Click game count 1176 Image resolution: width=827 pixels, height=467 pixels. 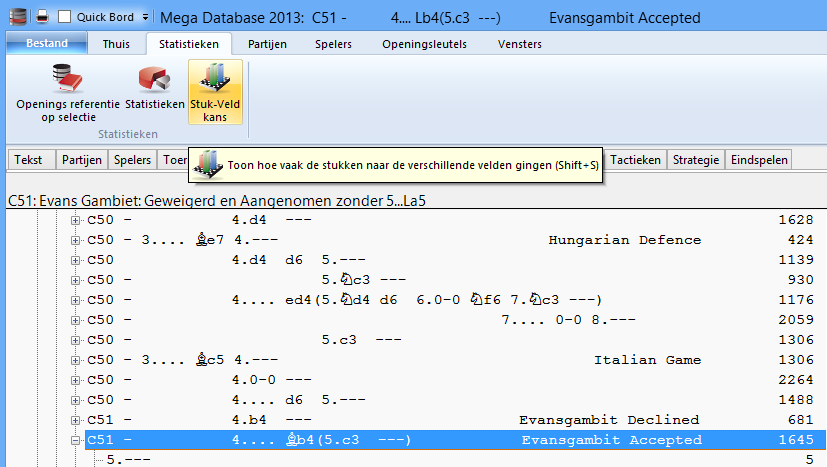click(796, 300)
